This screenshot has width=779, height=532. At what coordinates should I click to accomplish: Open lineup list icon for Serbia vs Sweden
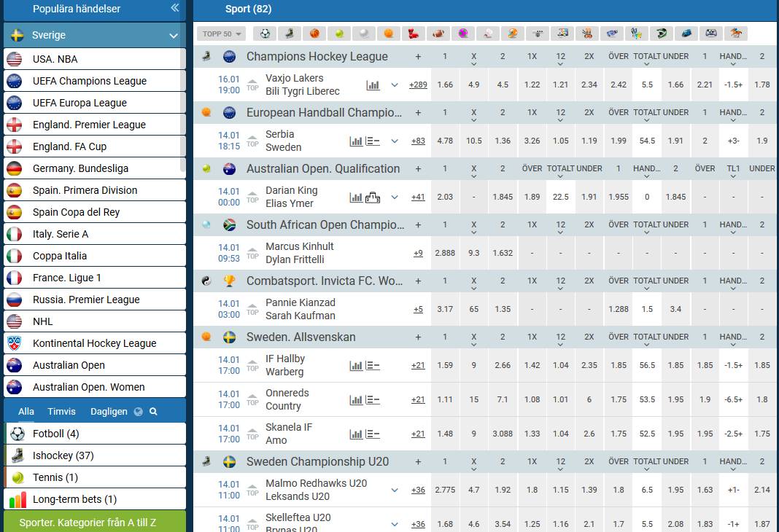pos(373,141)
